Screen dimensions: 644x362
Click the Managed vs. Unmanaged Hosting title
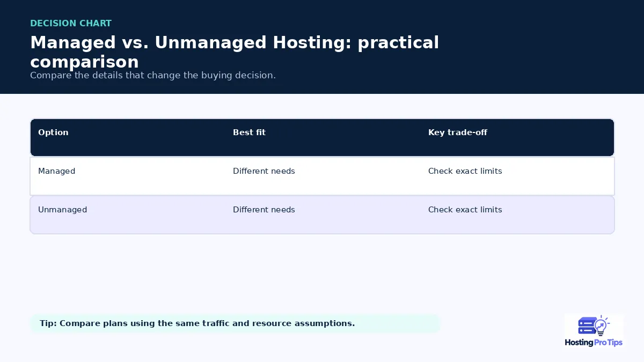coord(235,51)
